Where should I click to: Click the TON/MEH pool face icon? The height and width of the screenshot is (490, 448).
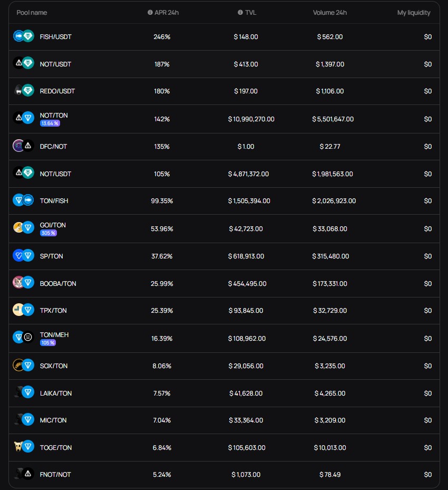(28, 338)
